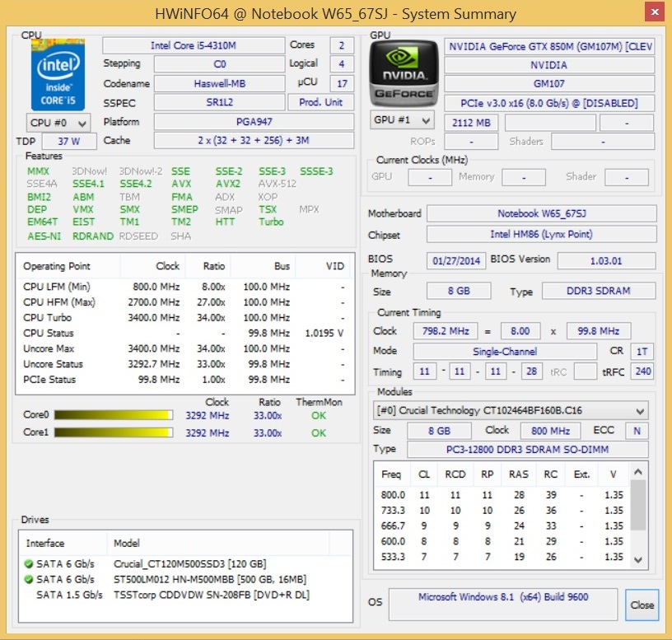Click the BIOS Version field 1.03.01
Image resolution: width=672 pixels, height=640 pixels.
point(606,260)
